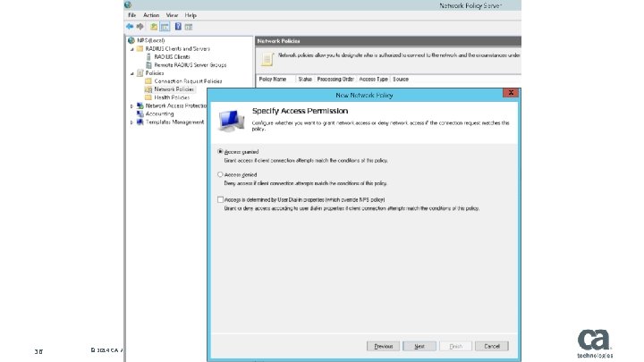Click the Templates Management icon

[x=140, y=122]
